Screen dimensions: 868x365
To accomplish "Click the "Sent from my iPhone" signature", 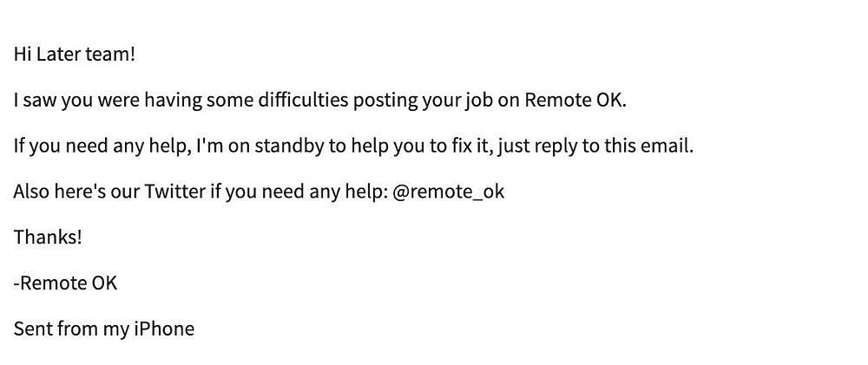I will tap(104, 329).
